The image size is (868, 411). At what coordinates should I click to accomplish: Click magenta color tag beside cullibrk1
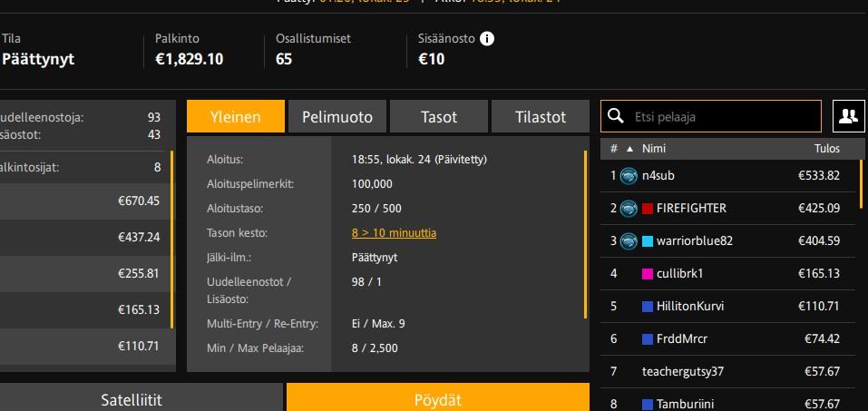point(648,274)
